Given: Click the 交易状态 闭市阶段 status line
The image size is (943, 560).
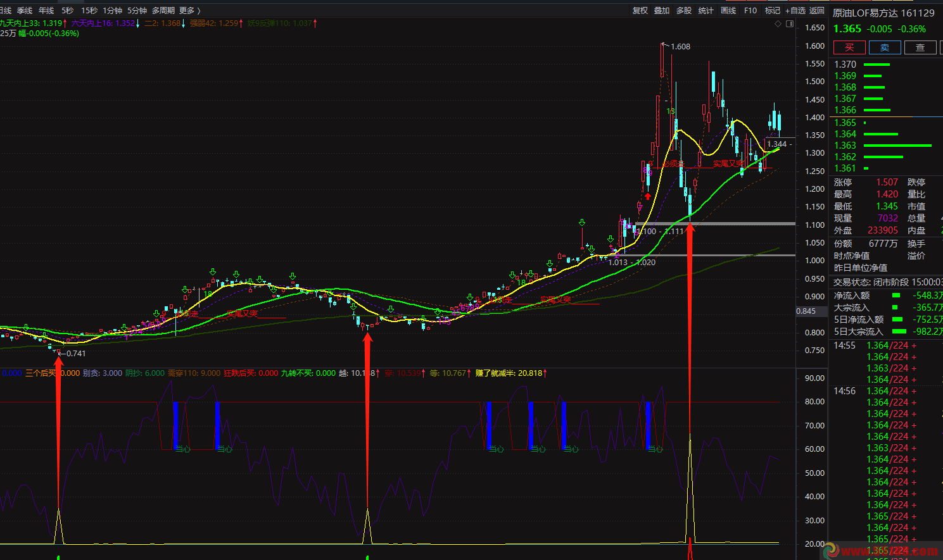Looking at the screenshot, I should tap(887, 282).
